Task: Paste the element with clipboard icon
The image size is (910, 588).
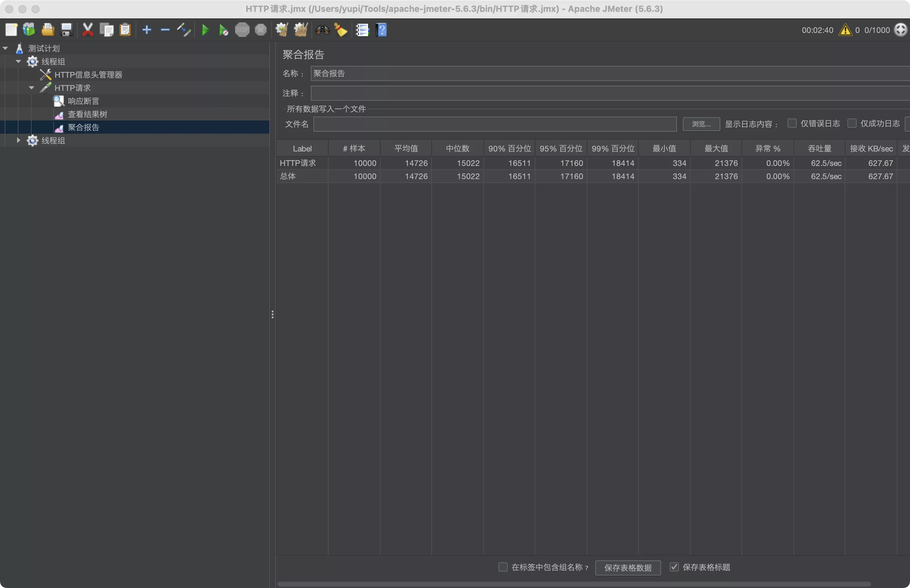Action: coord(125,29)
